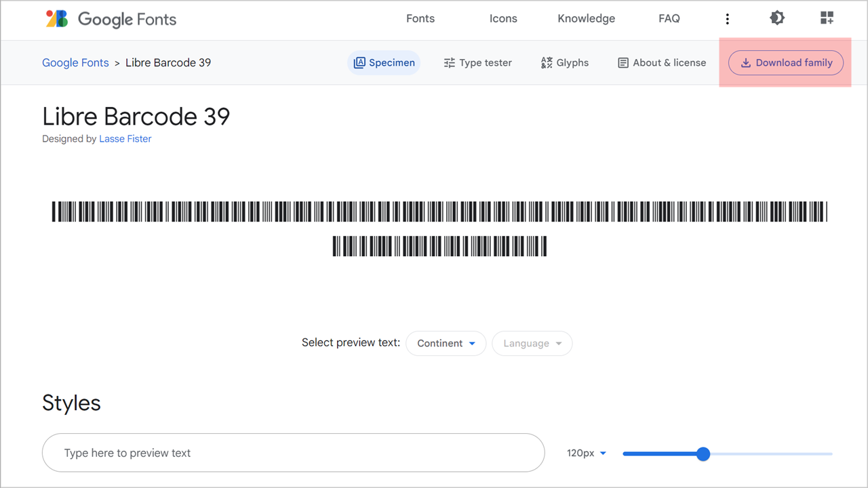Click the Download family button

click(x=786, y=62)
